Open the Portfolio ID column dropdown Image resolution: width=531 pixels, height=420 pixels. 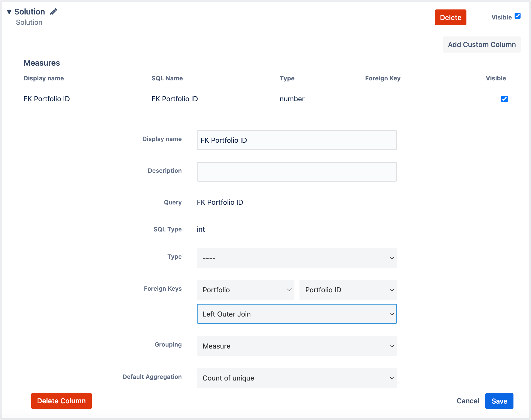(x=348, y=290)
